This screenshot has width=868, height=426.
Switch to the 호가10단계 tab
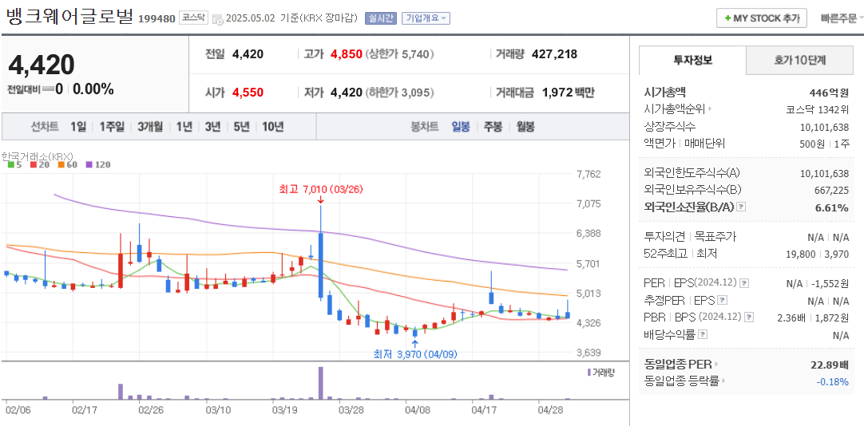[799, 60]
